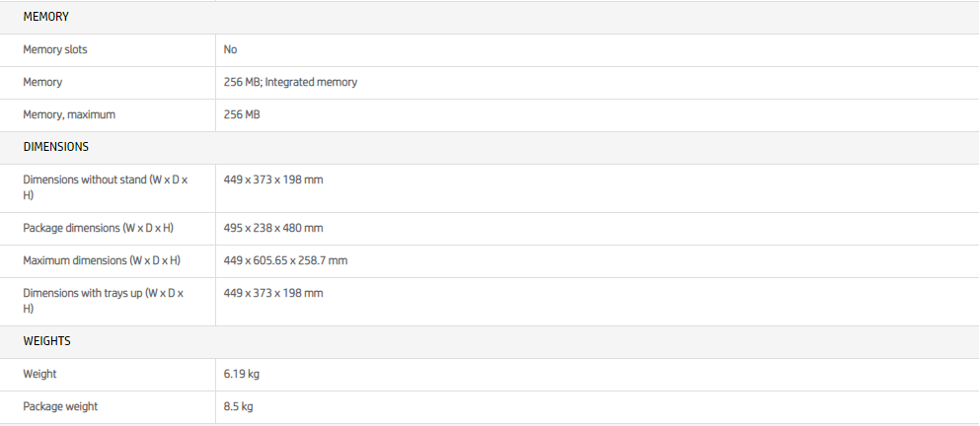Select the maximum memory 256 MB value

[242, 114]
